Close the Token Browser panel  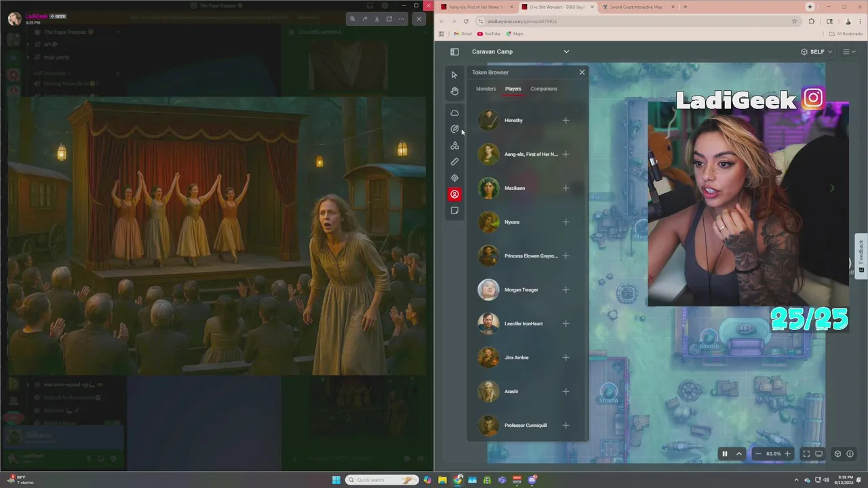[x=582, y=72]
